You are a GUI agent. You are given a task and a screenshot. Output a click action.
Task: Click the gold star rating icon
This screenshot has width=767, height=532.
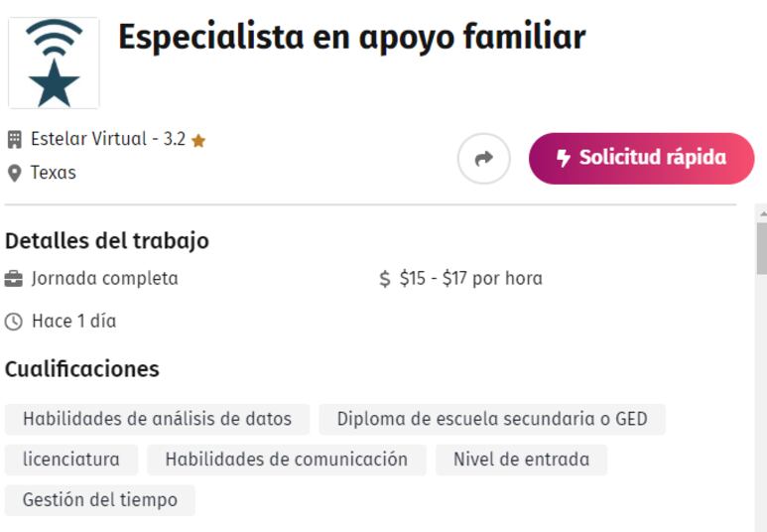[198, 141]
